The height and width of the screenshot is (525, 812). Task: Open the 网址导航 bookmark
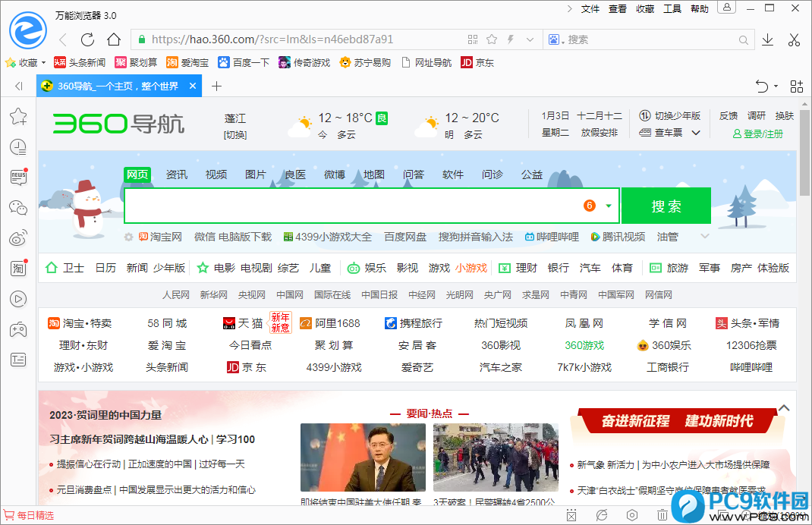[x=426, y=63]
